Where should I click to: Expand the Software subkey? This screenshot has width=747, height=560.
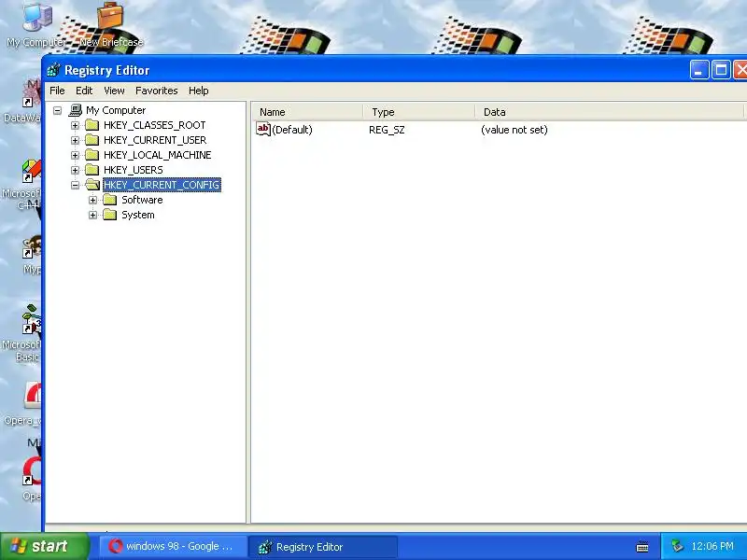[92, 200]
